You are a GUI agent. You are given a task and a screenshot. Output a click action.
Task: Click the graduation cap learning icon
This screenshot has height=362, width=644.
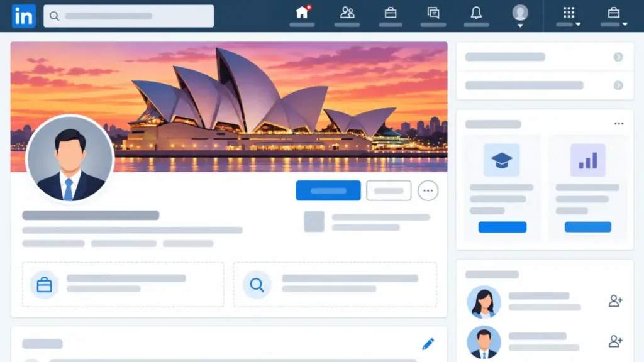[501, 160]
